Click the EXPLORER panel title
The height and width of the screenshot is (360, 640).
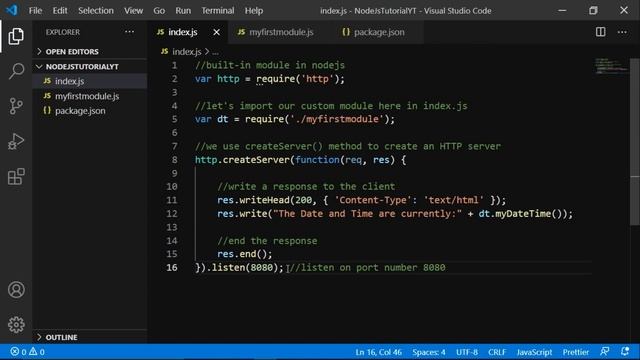click(x=63, y=32)
